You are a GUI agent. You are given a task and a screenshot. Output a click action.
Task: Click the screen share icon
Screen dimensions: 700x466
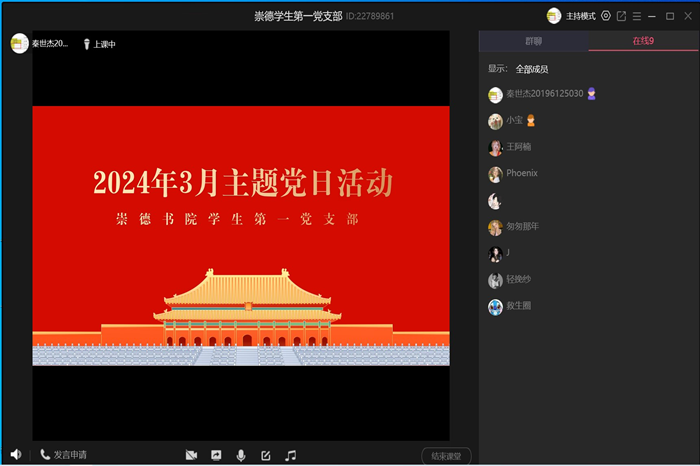click(x=216, y=455)
